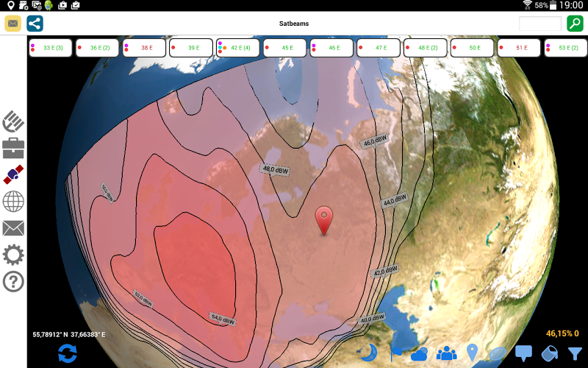Tap the battery indicator in status bar
Screen dimensions: 588x368
pyautogui.click(x=553, y=5)
